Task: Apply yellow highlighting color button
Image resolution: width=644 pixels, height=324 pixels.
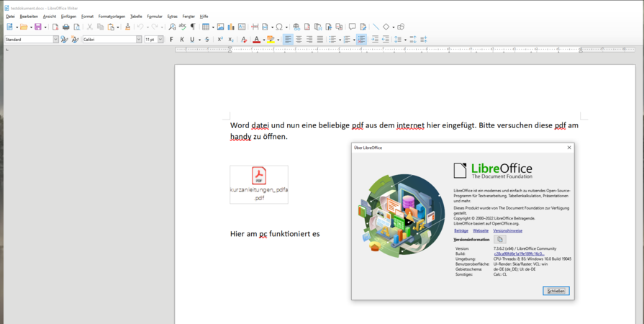Action: pos(271,40)
